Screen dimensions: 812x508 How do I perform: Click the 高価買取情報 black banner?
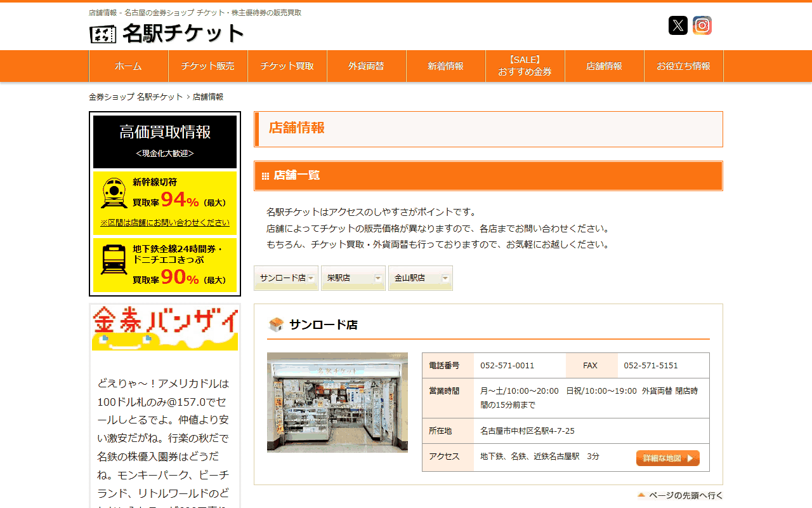(x=165, y=142)
